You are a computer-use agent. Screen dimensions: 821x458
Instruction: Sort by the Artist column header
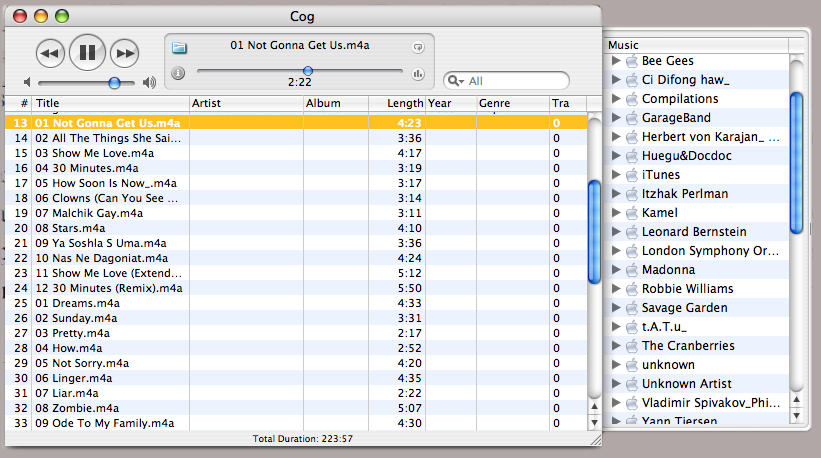(246, 103)
